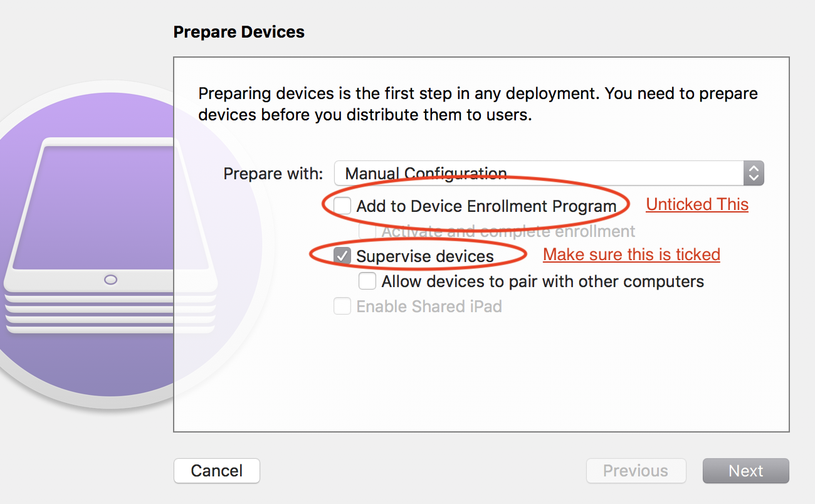This screenshot has width=815, height=504.
Task: Click the disabled Previous button
Action: [x=636, y=471]
